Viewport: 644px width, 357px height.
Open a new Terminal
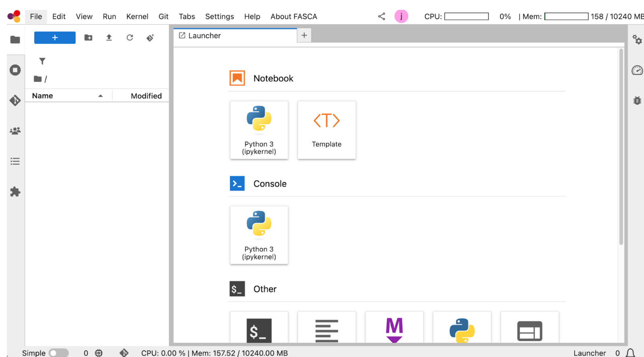[259, 327]
